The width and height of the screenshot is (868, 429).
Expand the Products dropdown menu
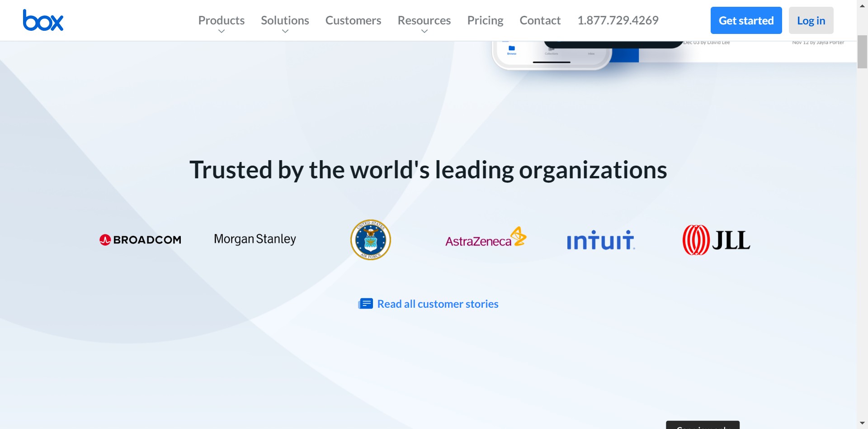(221, 21)
